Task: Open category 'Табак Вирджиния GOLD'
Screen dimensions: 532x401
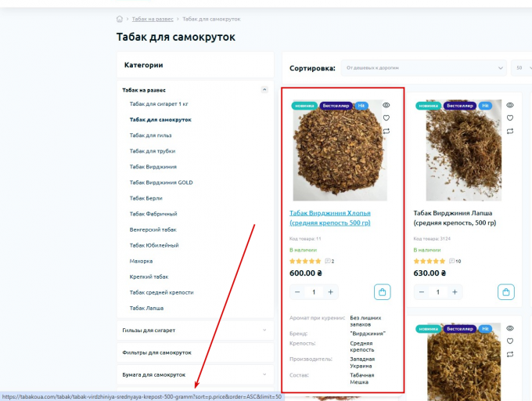Action: [161, 182]
